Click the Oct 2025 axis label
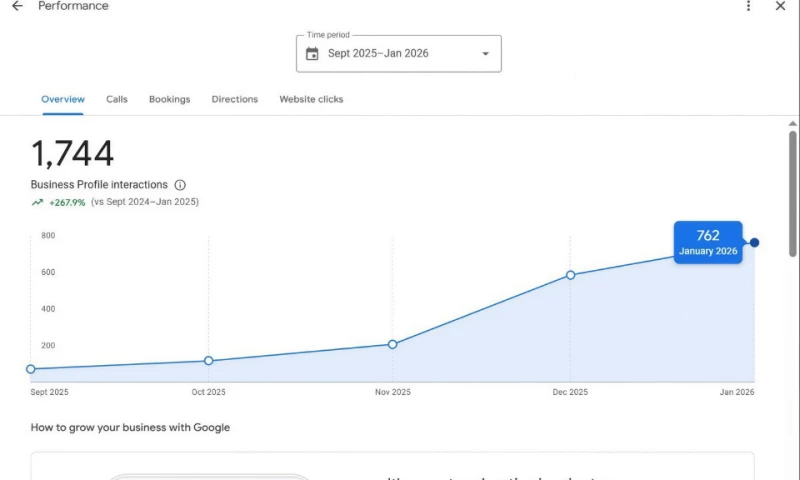800x480 pixels. (x=208, y=392)
